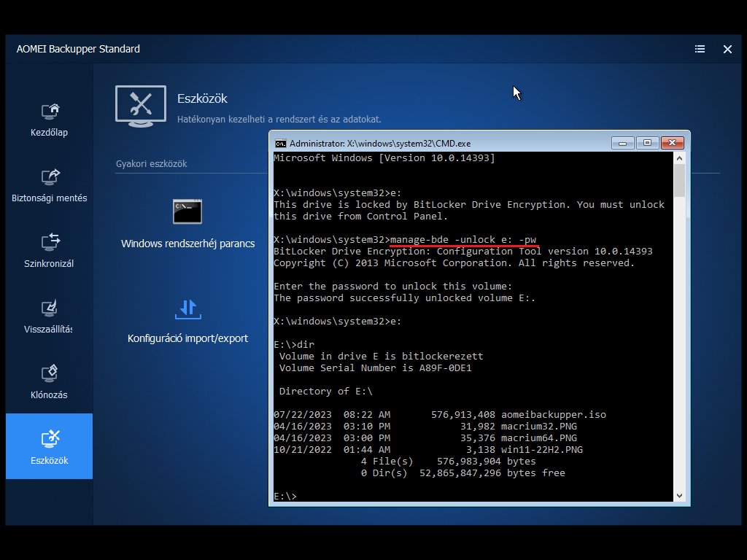
Task: Click the 'Directory of E:\' line
Action: [x=326, y=392]
